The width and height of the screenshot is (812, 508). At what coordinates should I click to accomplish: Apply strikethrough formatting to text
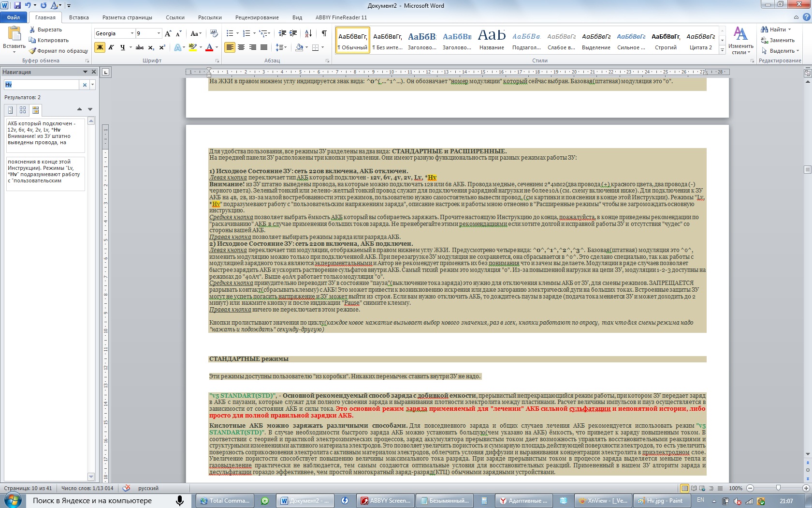pyautogui.click(x=140, y=47)
